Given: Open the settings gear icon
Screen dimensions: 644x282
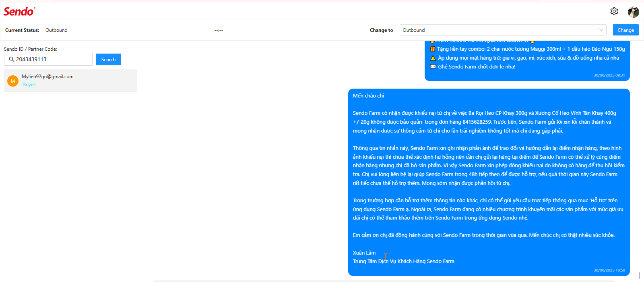Looking at the screenshot, I should (614, 11).
